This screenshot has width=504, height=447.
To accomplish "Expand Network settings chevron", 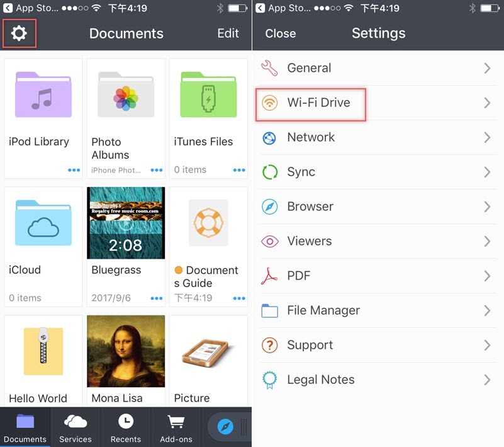I will pos(487,138).
